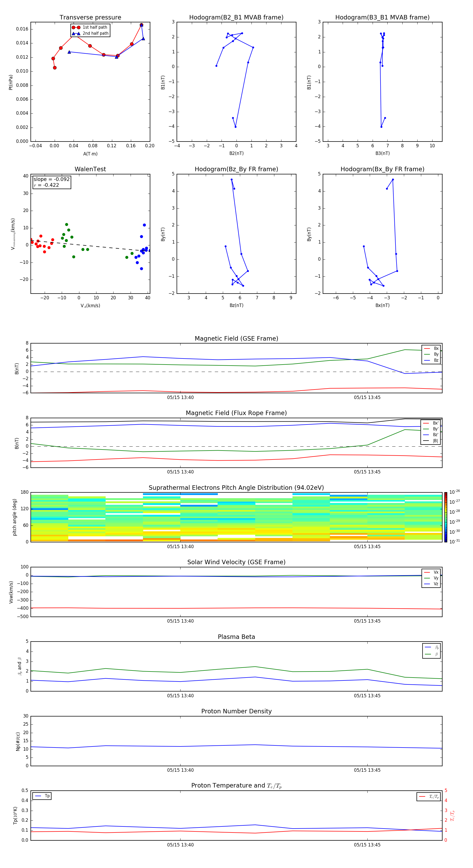Click the "Hodogram(B2_B1 MVAB frame)" title

click(x=236, y=18)
